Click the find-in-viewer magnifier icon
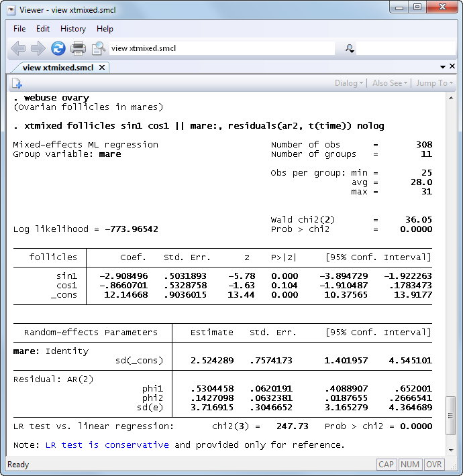Image resolution: width=463 pixels, height=476 pixels. pyautogui.click(x=99, y=48)
